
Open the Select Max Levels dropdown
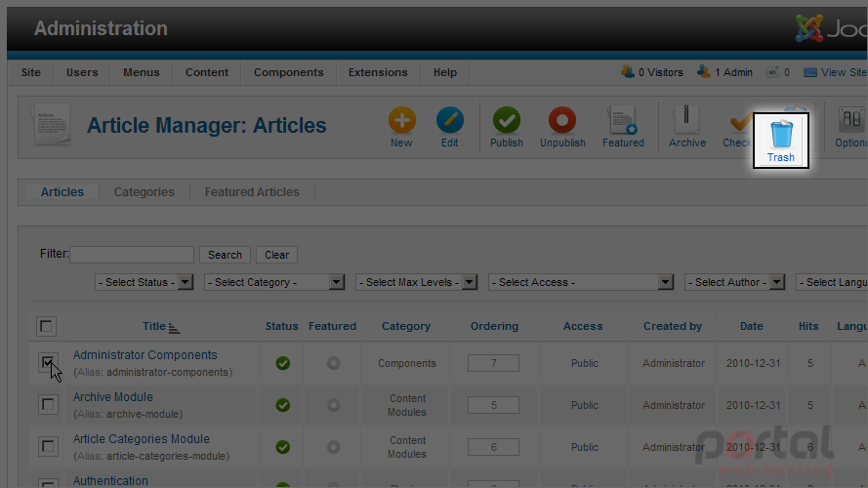coord(416,282)
